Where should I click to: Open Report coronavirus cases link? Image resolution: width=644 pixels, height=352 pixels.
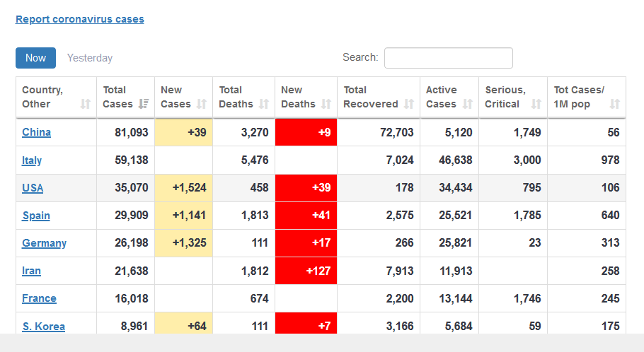(x=80, y=19)
